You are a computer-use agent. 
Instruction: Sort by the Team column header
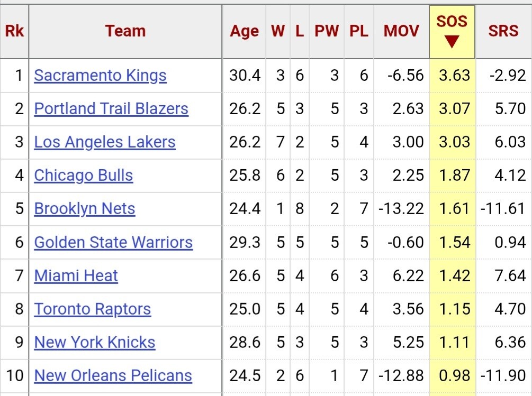(x=125, y=31)
